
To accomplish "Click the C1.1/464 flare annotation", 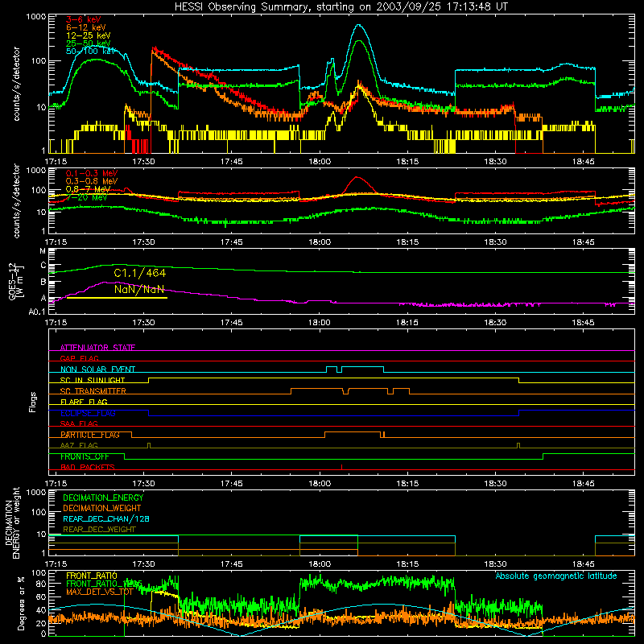I will tap(140, 273).
